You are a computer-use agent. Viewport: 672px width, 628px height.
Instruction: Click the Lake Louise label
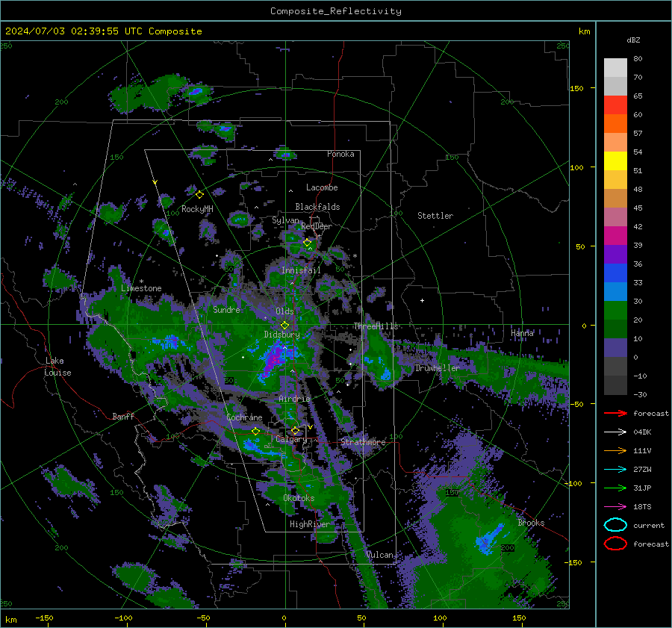coord(58,367)
